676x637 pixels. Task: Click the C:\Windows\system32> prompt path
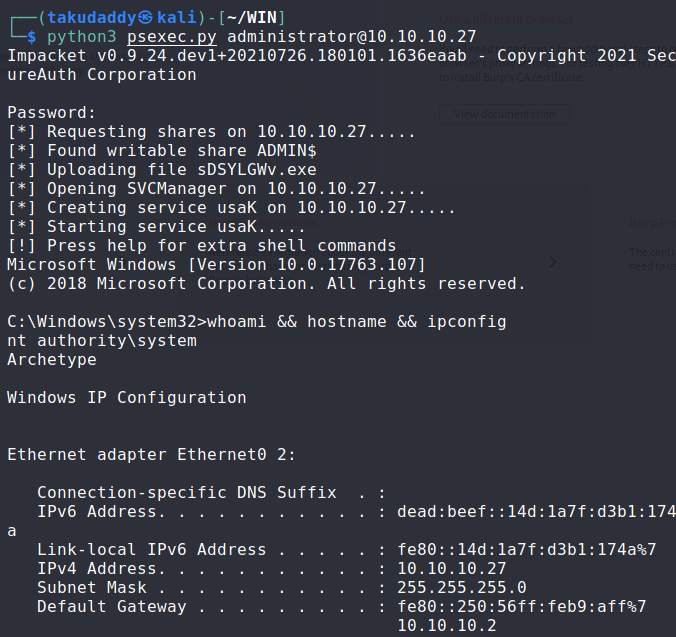coord(107,322)
